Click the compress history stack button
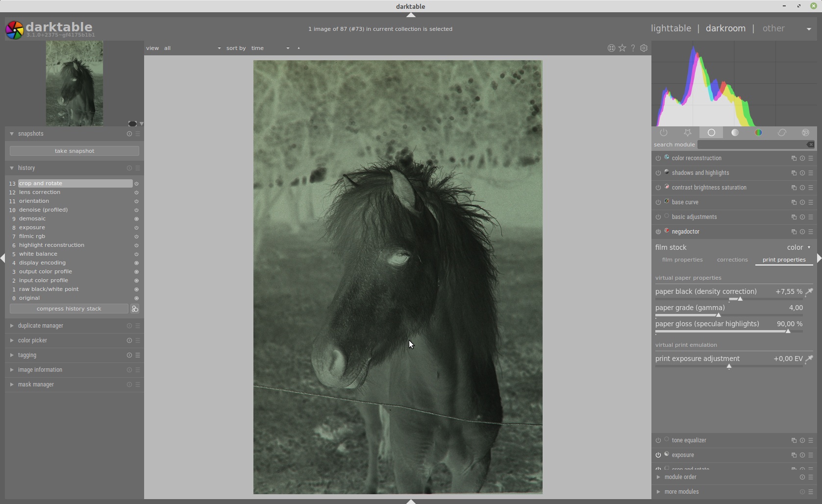 (69, 309)
